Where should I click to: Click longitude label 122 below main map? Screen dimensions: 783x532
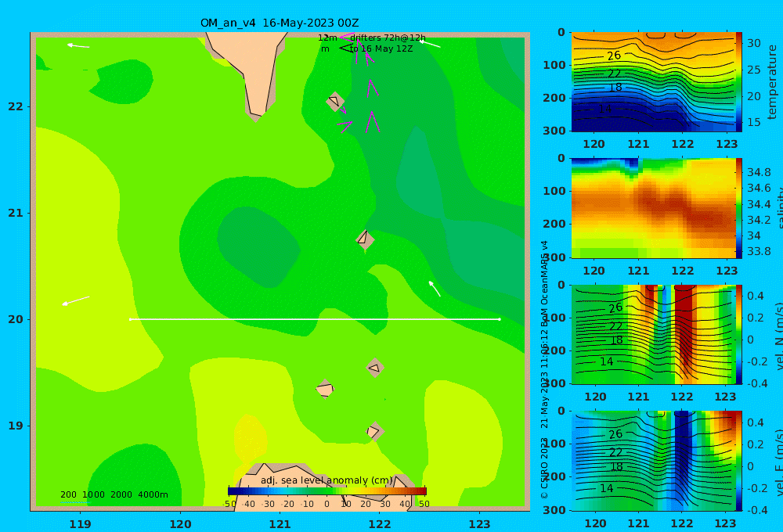coord(380,524)
